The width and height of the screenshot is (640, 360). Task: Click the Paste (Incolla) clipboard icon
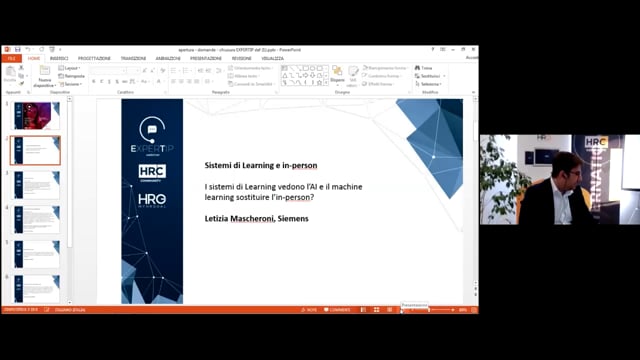[x=10, y=72]
